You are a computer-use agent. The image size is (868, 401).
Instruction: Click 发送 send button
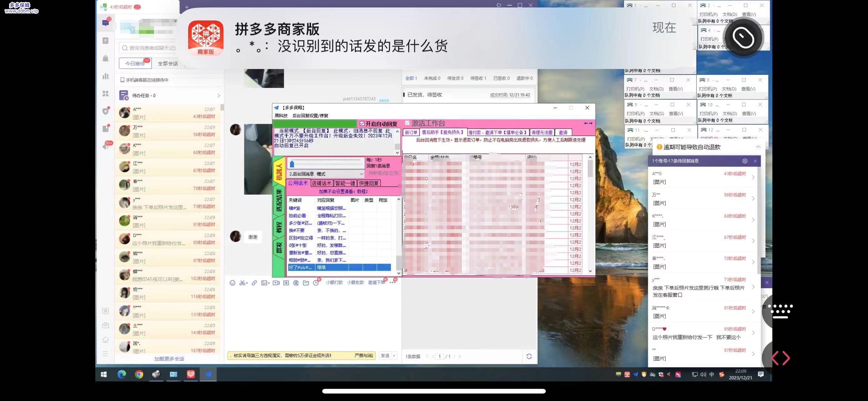click(385, 356)
